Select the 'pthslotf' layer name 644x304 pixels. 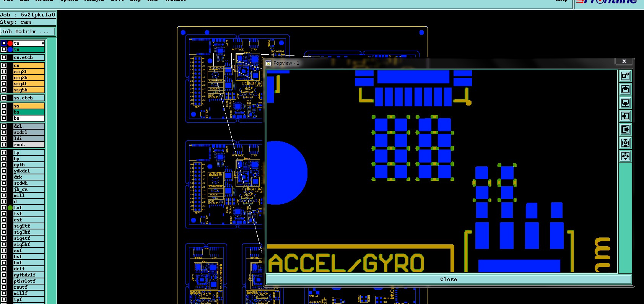tap(29, 281)
